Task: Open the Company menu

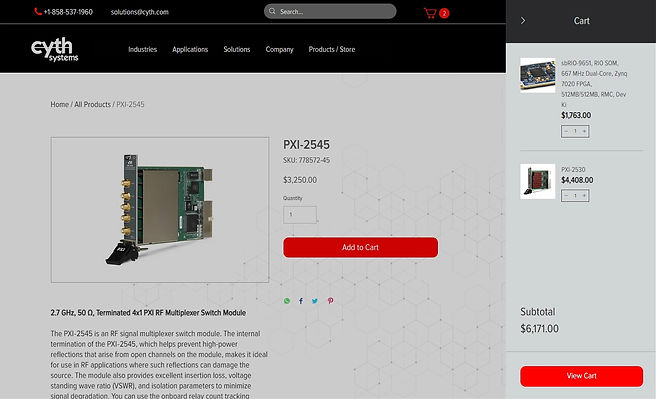Action: [x=279, y=49]
